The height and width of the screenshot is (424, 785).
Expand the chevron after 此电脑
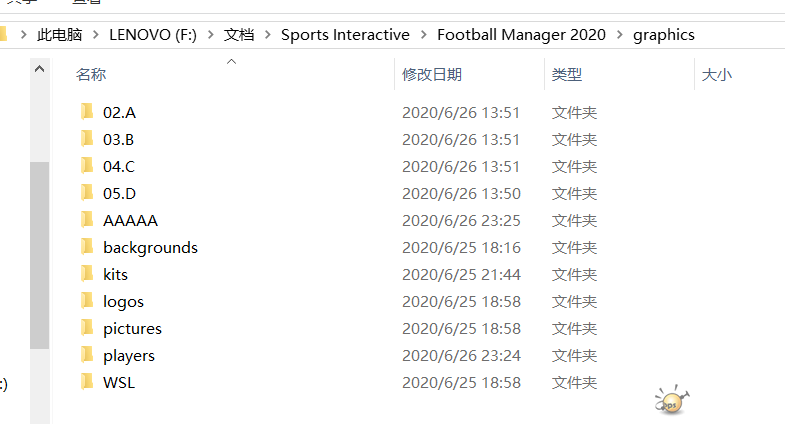pyautogui.click(x=96, y=35)
